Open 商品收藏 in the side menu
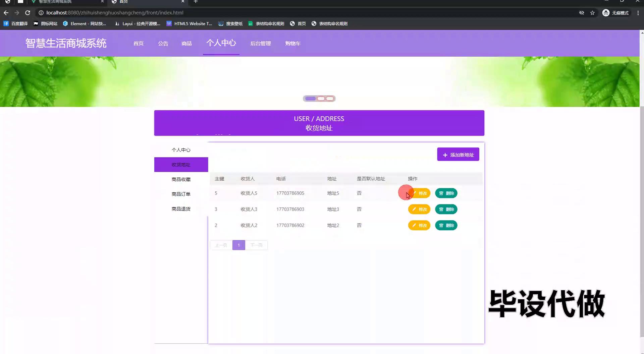Screen dimensions: 644x354 pyautogui.click(x=181, y=179)
